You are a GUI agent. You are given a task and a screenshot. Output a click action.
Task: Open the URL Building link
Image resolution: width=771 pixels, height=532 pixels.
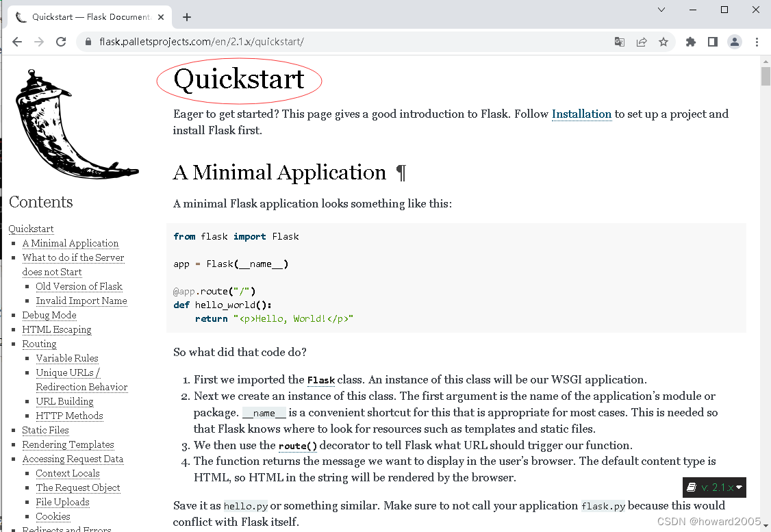point(64,401)
